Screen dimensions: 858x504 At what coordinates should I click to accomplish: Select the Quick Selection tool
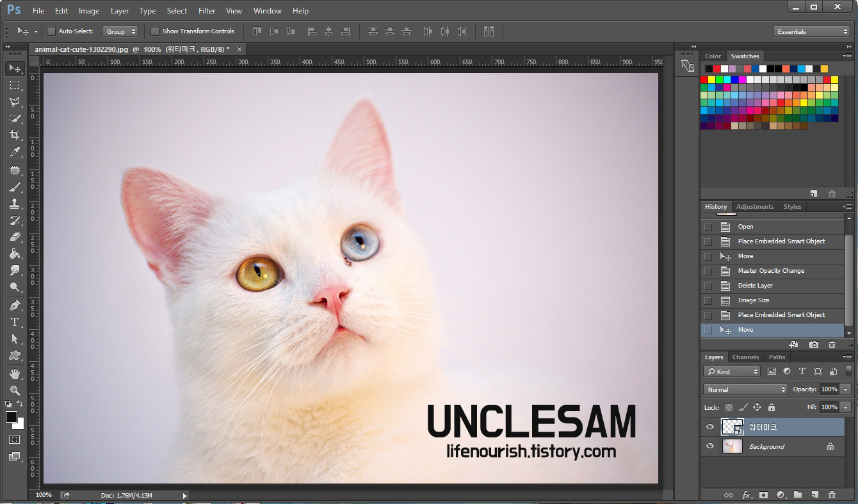pyautogui.click(x=15, y=118)
